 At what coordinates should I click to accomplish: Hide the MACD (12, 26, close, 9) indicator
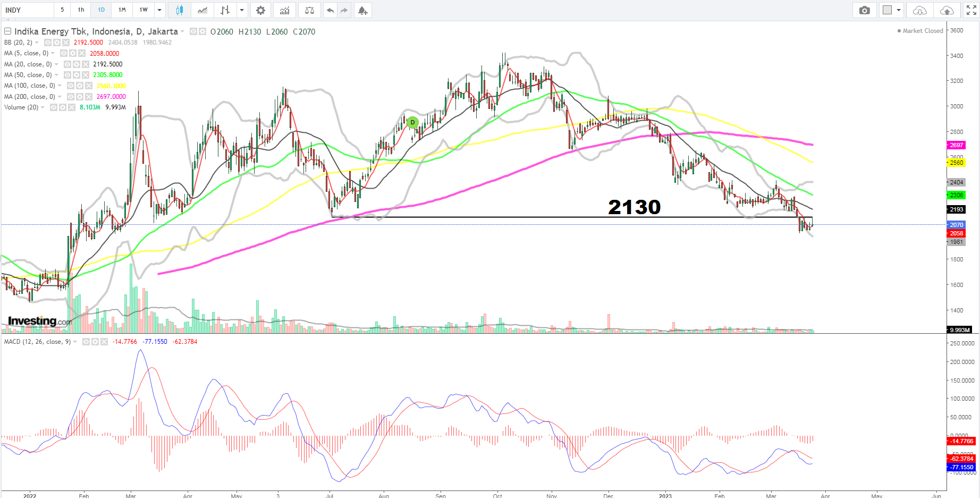tap(86, 342)
